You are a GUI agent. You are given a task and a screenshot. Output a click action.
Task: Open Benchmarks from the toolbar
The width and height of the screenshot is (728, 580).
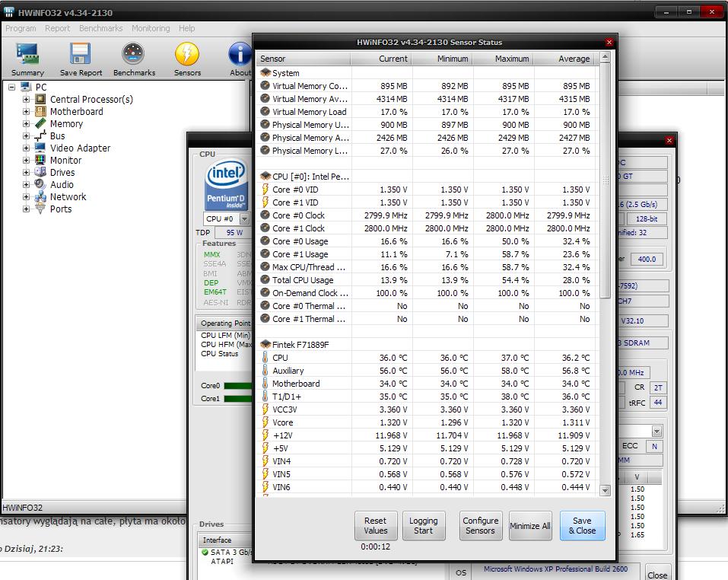point(134,55)
